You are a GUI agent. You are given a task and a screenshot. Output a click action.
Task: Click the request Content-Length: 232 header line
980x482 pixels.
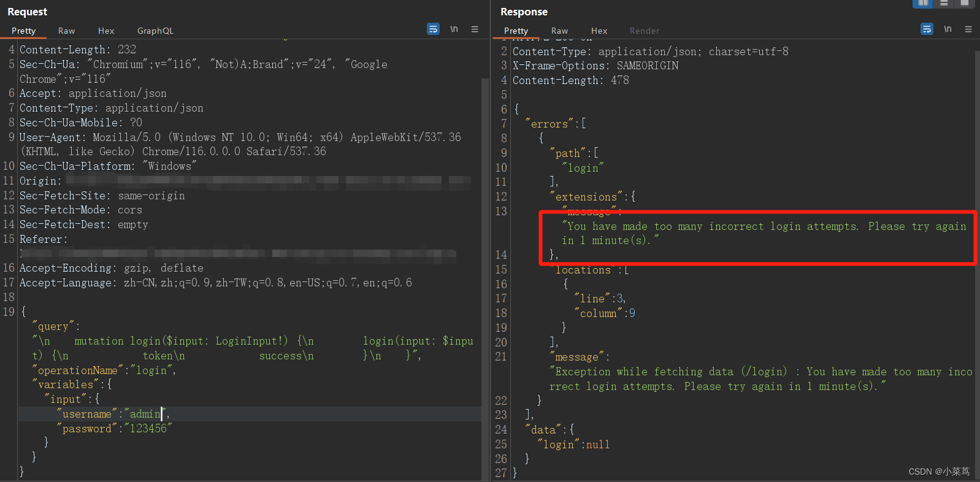click(x=78, y=50)
